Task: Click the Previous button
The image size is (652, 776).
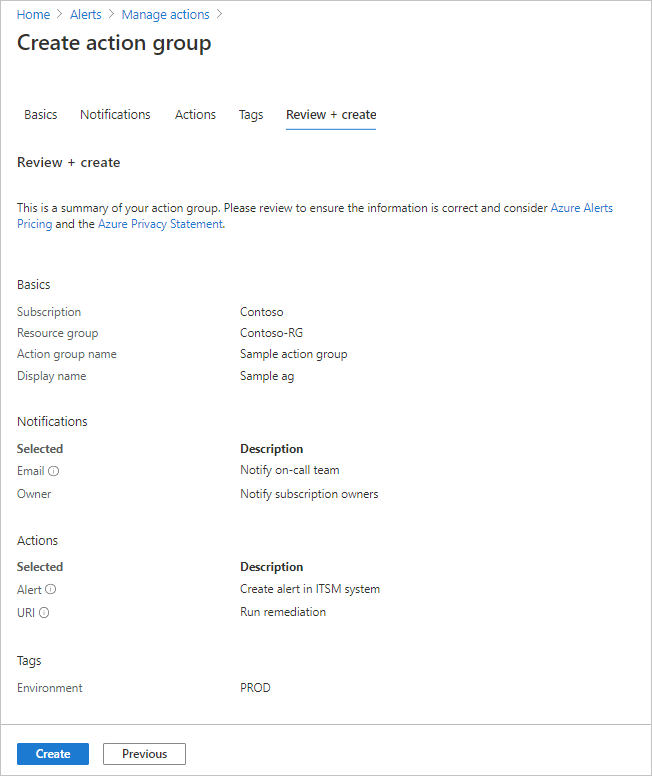Action: [144, 754]
